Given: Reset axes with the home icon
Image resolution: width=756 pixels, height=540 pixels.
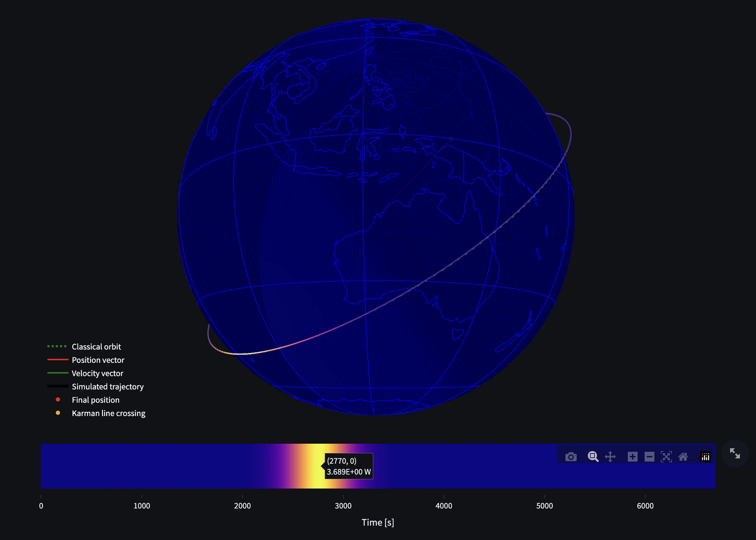Looking at the screenshot, I should (683, 457).
